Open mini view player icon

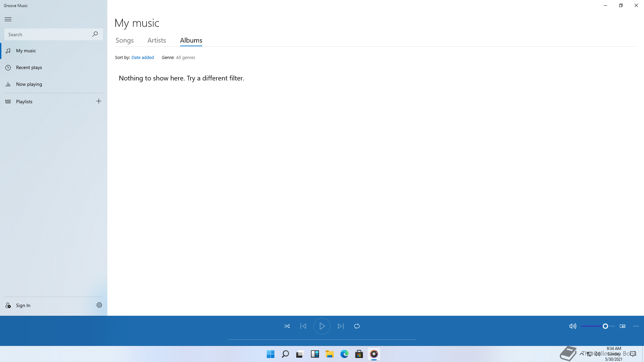623,326
